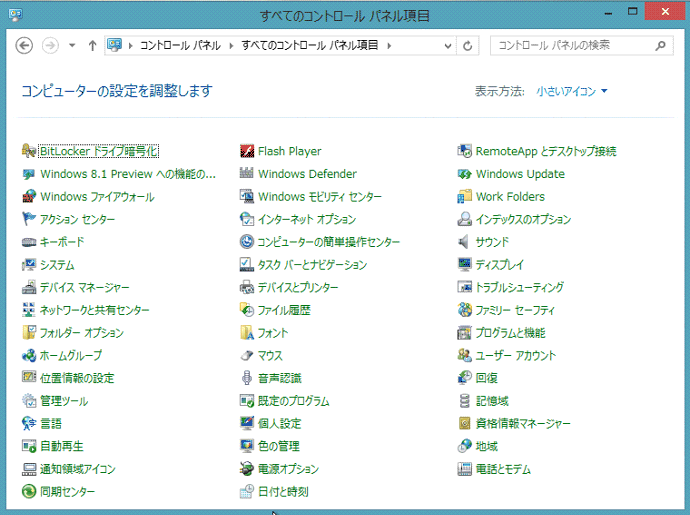This screenshot has height=515, width=690.
Task: Open the ディスプレイ monitor icon
Action: pos(464,265)
